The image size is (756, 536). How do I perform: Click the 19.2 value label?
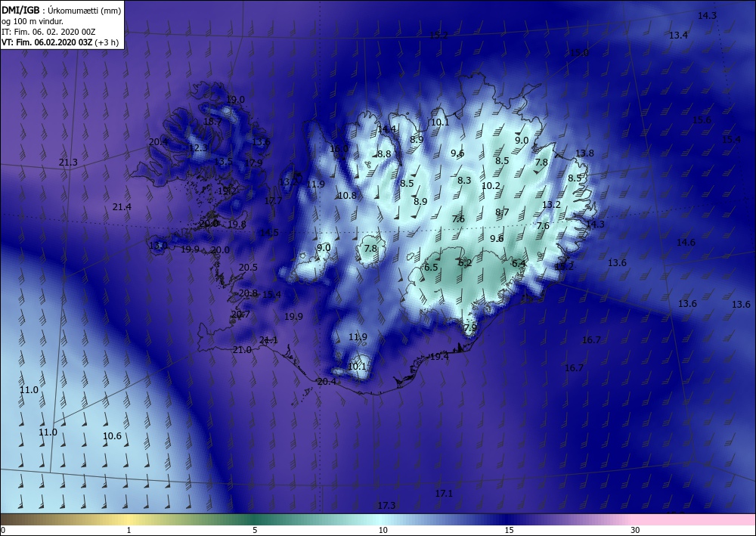click(x=227, y=191)
